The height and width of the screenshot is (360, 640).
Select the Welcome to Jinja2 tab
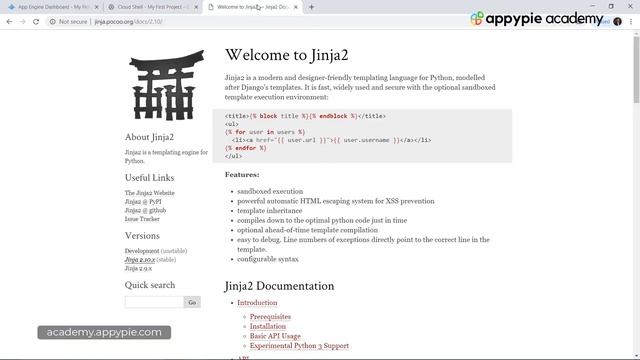click(253, 7)
